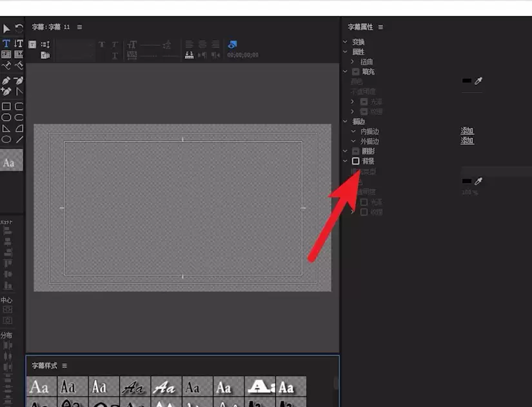Click 添加 link for 外描边 (outer stroke)

pyautogui.click(x=467, y=141)
